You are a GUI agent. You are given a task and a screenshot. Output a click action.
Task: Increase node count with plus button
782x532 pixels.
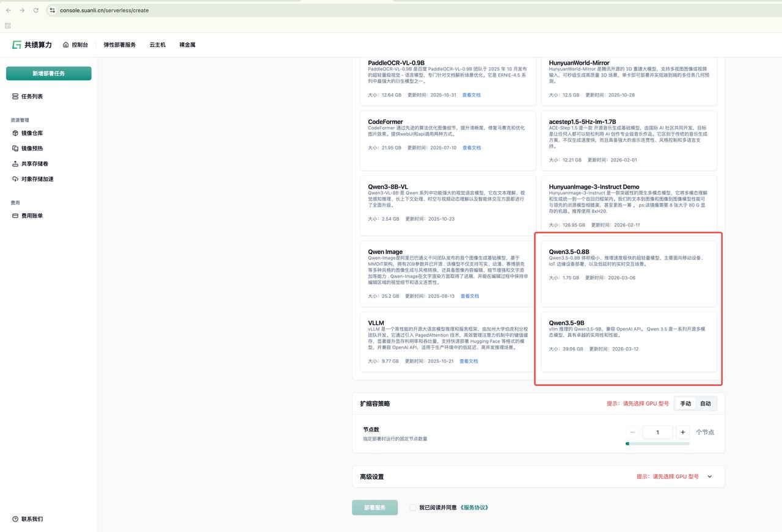(683, 432)
